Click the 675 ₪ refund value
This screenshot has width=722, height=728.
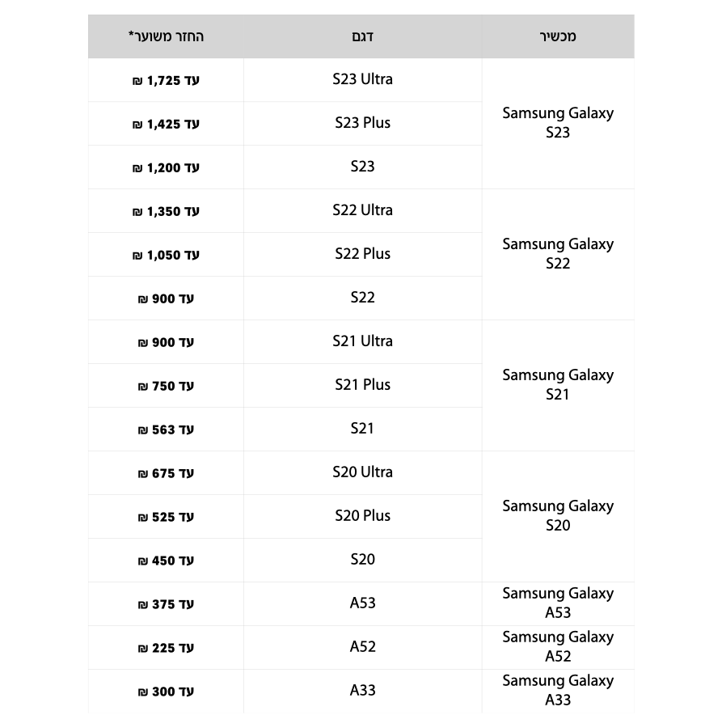(x=166, y=473)
